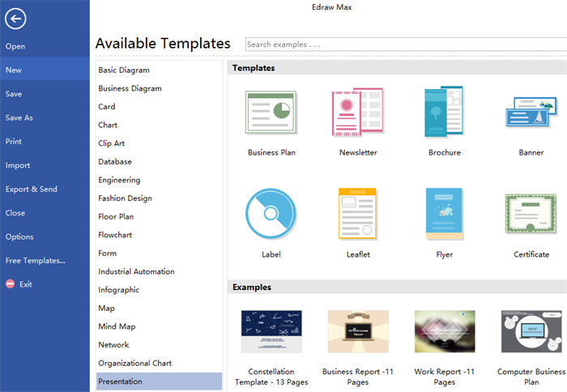Select the Label disc template icon

(271, 214)
